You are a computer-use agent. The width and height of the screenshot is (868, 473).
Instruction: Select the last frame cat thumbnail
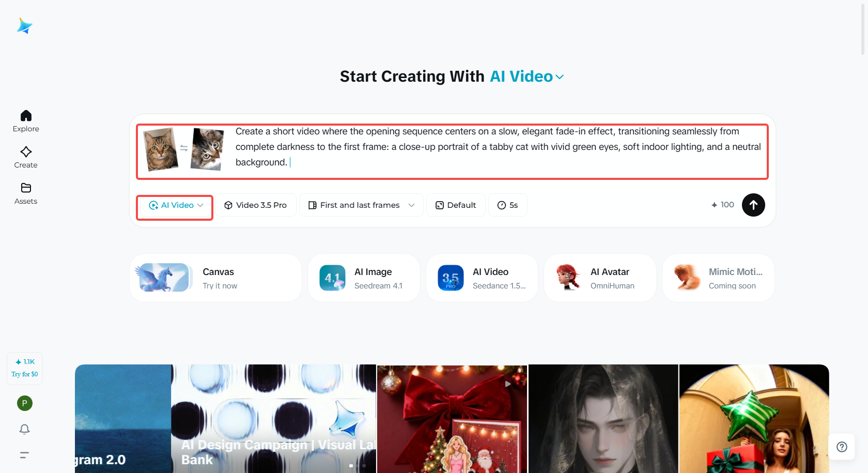point(207,149)
